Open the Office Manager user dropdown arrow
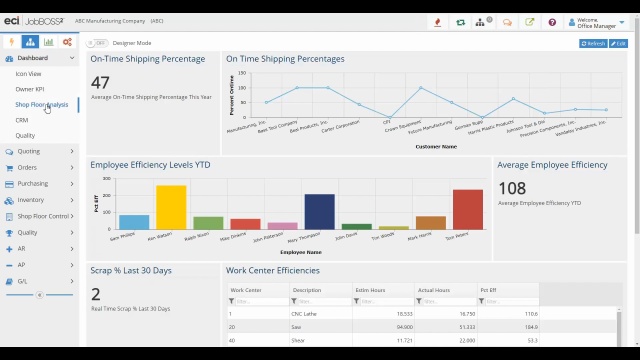The width and height of the screenshot is (640, 360). point(622,22)
